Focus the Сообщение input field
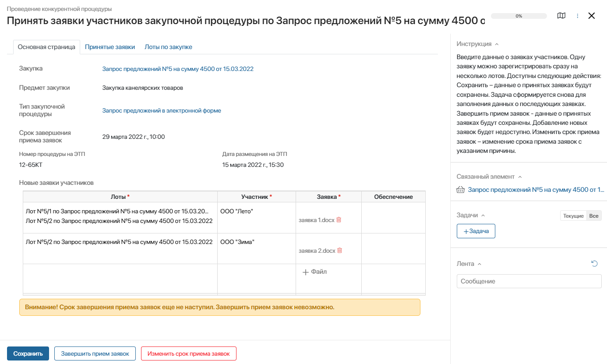This screenshot has width=607, height=364. [x=529, y=281]
